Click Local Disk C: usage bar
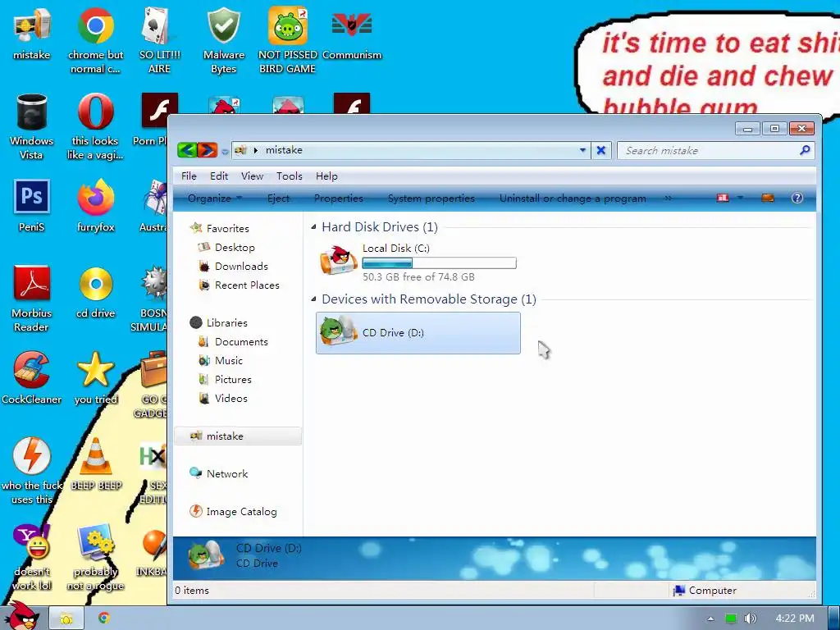The height and width of the screenshot is (630, 840). click(x=440, y=263)
